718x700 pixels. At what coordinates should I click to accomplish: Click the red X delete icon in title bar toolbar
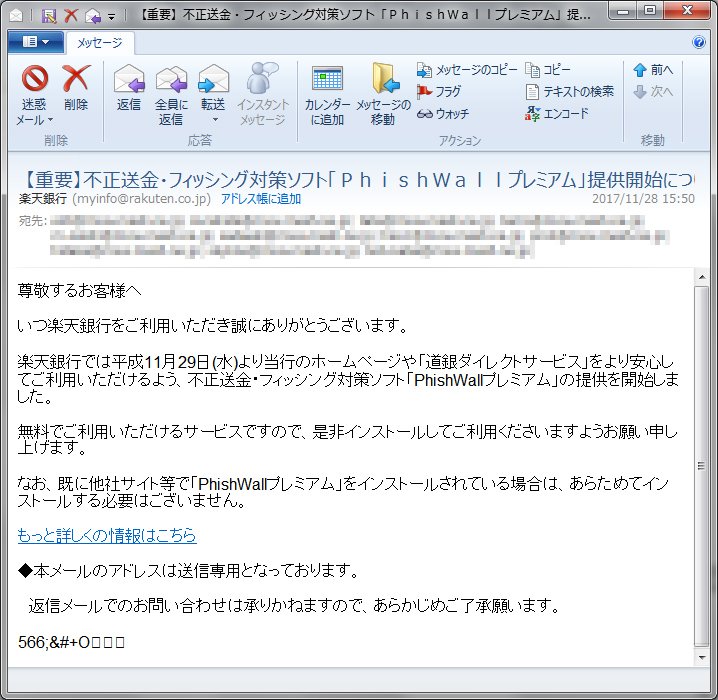coord(71,16)
